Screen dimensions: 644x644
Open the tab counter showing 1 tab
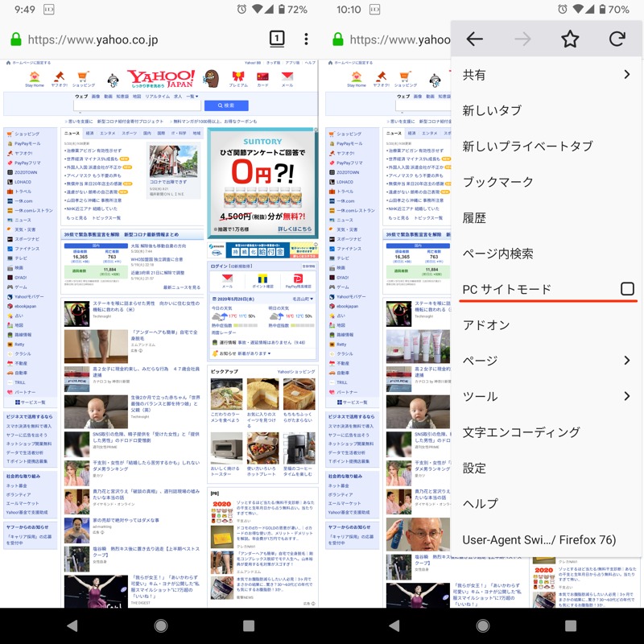(276, 39)
